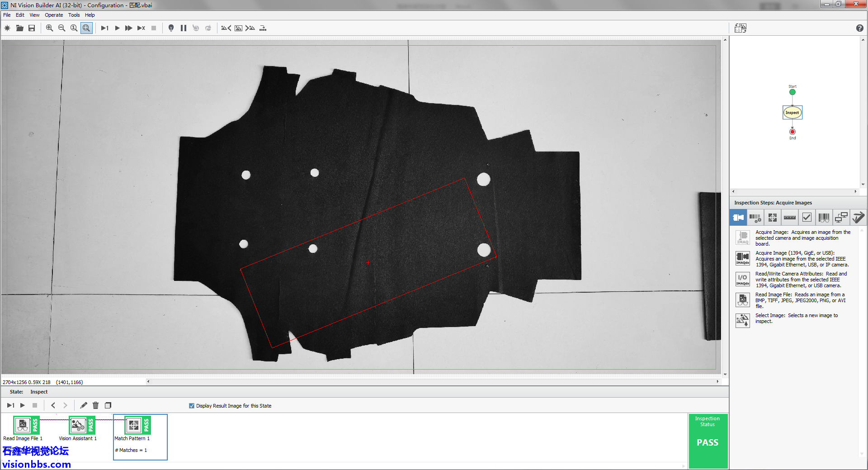This screenshot has height=470, width=868.
Task: Open the Operate menu
Action: click(x=54, y=15)
